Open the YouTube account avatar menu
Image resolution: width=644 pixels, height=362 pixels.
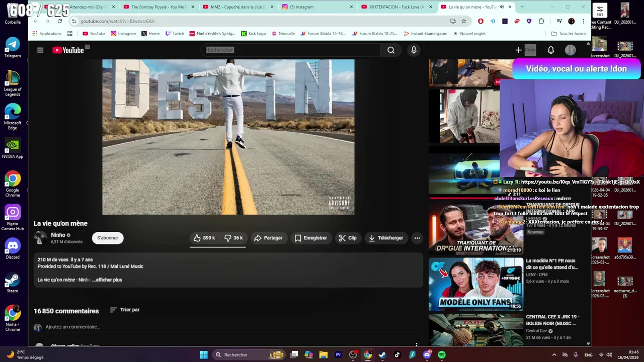[570, 50]
